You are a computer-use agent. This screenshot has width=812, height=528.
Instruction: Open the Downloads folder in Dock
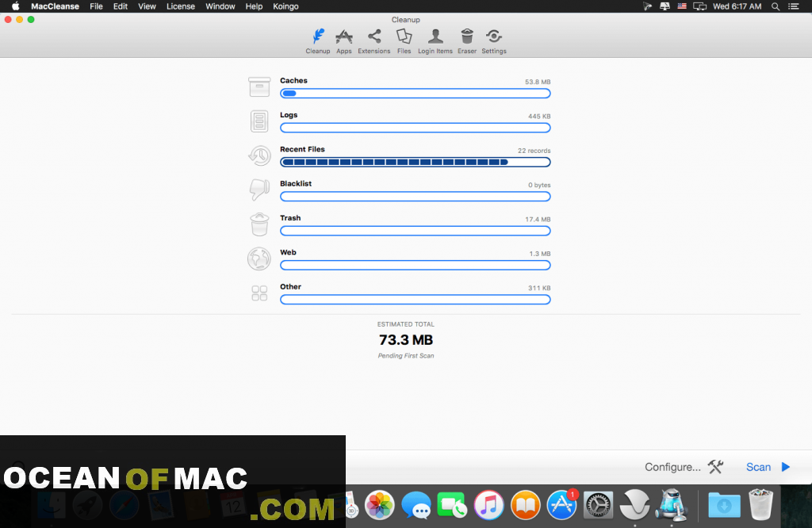pos(724,505)
